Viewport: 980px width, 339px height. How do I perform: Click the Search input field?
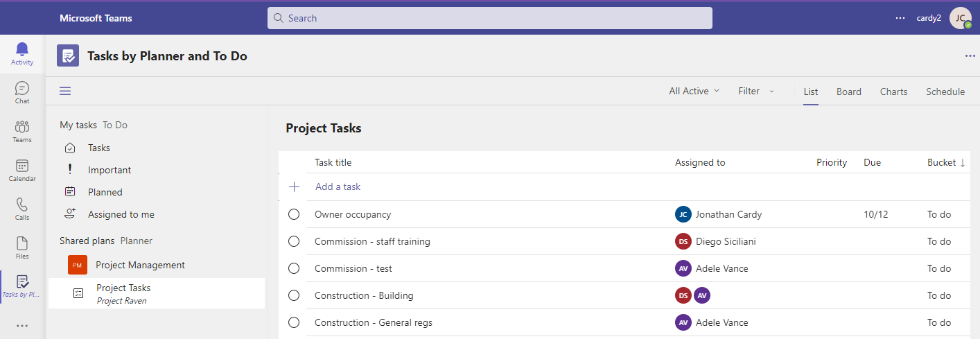point(490,18)
